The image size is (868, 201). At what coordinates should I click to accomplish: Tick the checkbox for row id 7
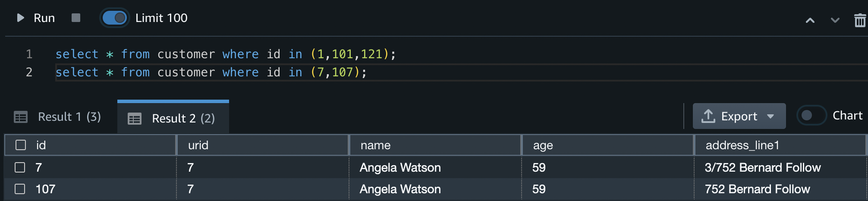[20, 167]
